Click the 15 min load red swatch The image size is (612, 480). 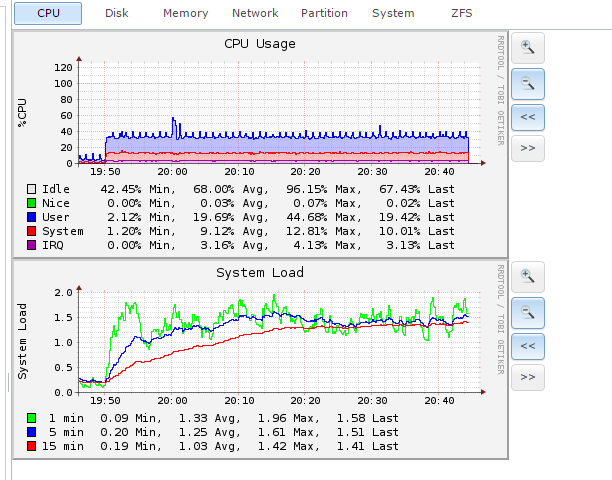(32, 446)
